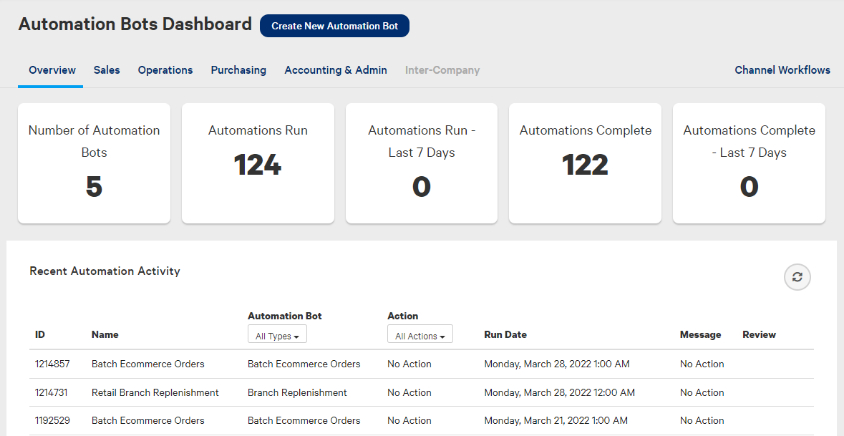The height and width of the screenshot is (436, 844).
Task: Select the Purchasing tab
Action: tap(238, 71)
